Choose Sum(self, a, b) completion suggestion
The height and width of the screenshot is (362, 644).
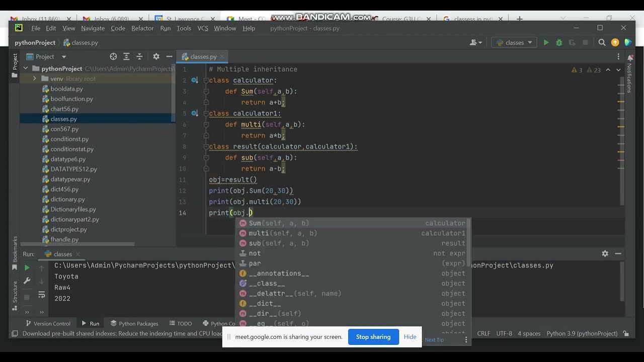[352, 223]
